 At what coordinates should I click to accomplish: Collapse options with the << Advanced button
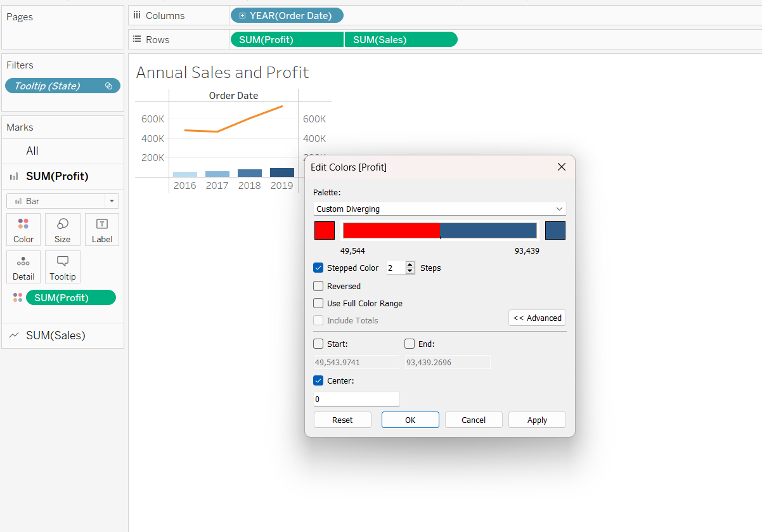click(537, 318)
